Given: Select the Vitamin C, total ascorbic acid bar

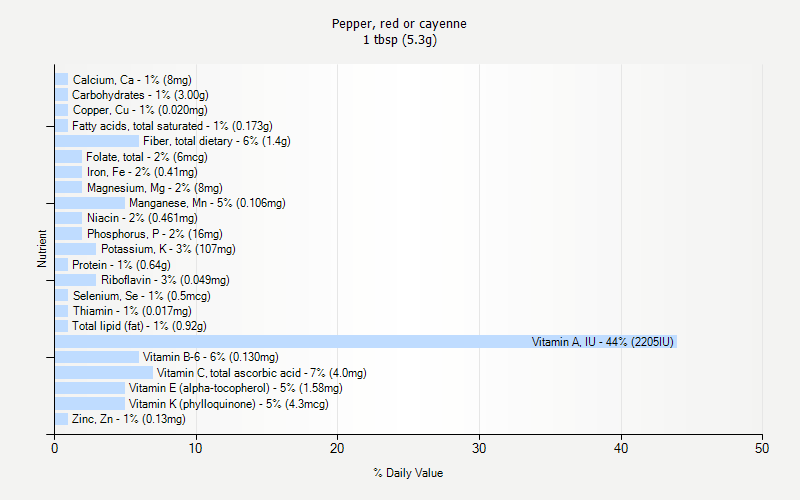Looking at the screenshot, I should pyautogui.click(x=103, y=373).
